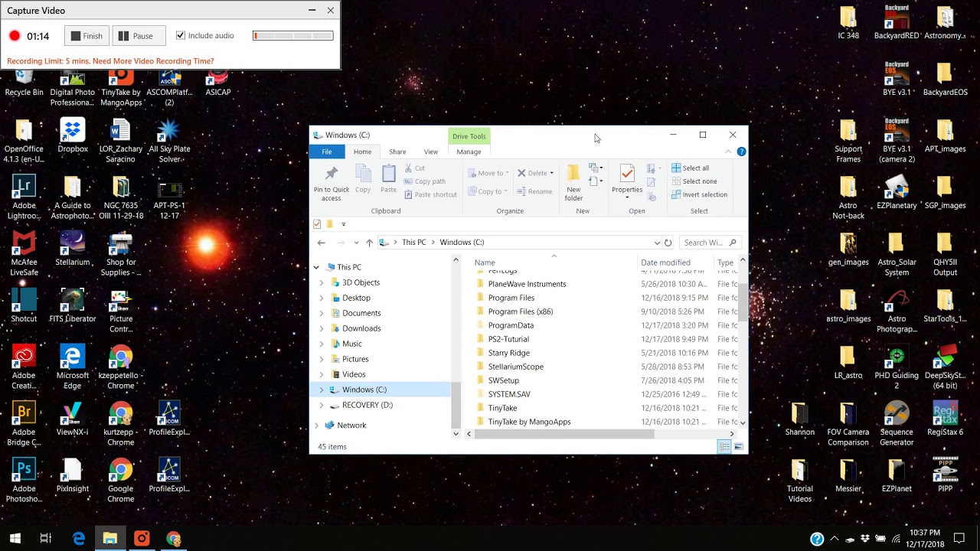Click Select all in ribbon
Image resolution: width=980 pixels, height=551 pixels.
[691, 168]
